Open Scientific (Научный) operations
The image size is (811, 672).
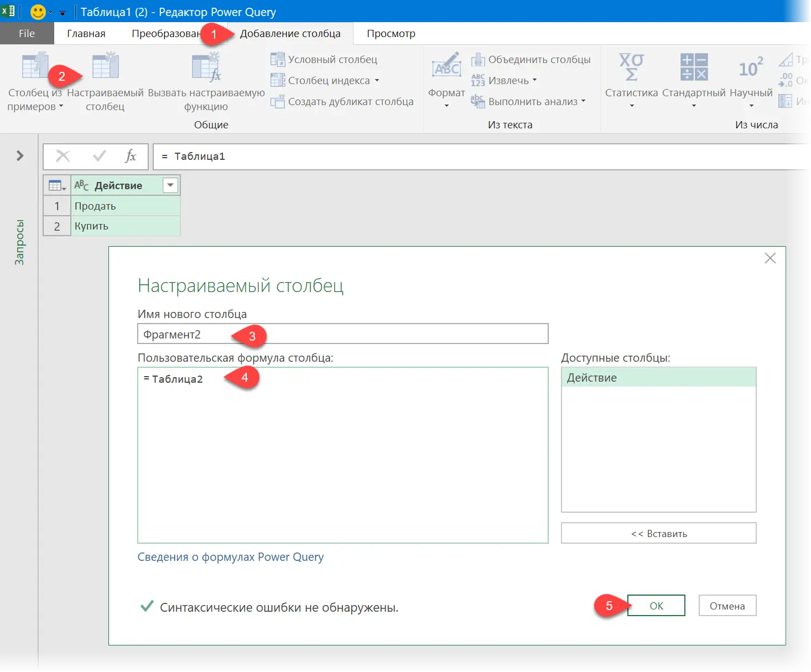(x=751, y=80)
